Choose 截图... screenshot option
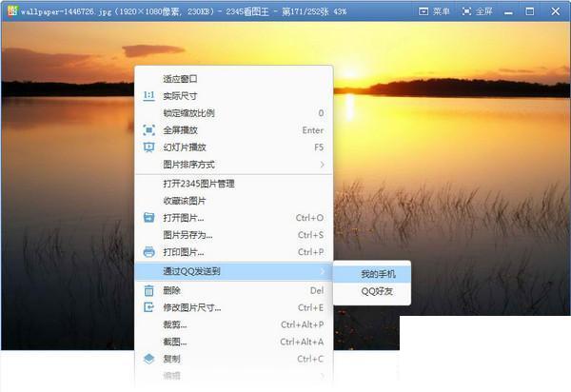Screen dimensions: 571x392 (233, 342)
